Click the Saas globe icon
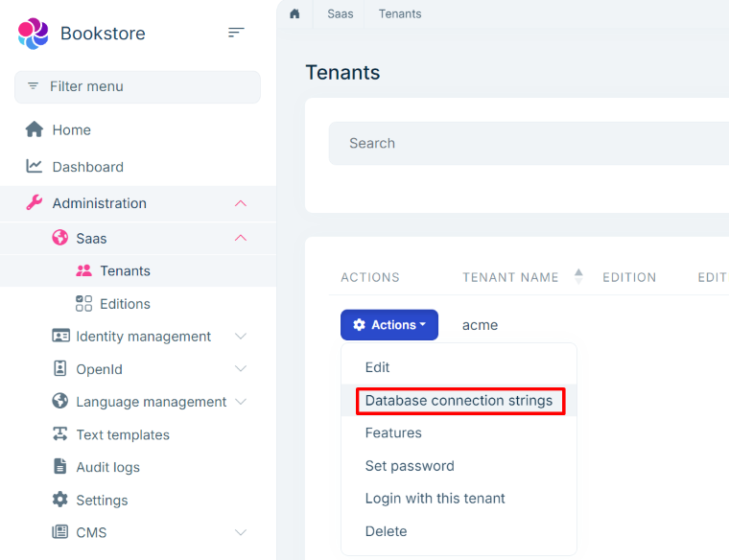 [x=59, y=238]
